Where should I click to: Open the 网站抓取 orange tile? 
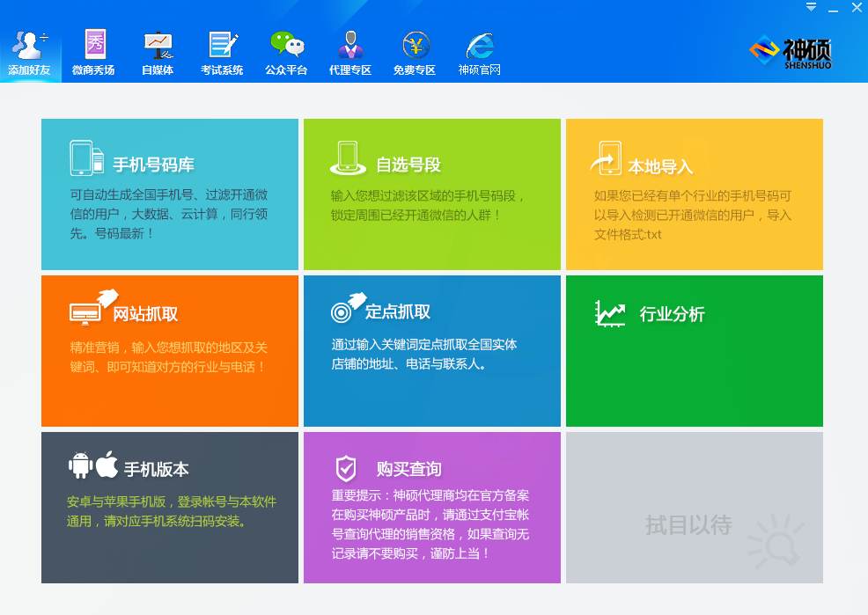click(170, 351)
